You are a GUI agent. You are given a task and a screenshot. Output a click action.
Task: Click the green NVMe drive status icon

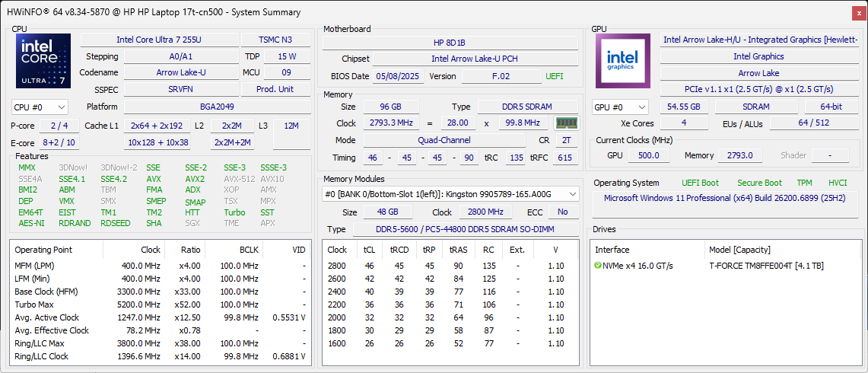[598, 266]
